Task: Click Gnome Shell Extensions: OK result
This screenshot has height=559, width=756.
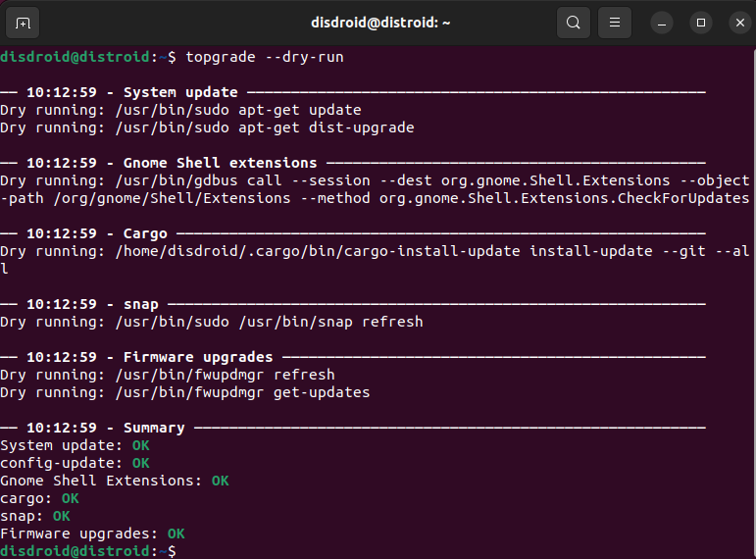Action: 115,481
